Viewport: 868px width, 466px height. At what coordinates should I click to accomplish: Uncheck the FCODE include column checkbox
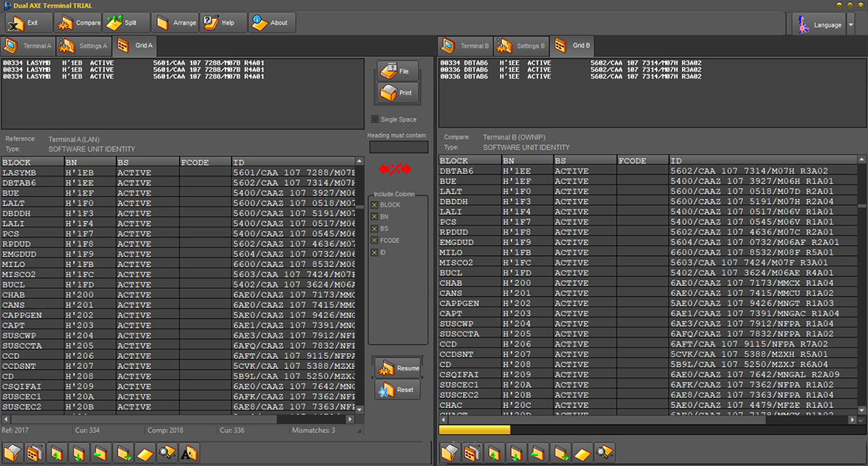[x=375, y=240]
